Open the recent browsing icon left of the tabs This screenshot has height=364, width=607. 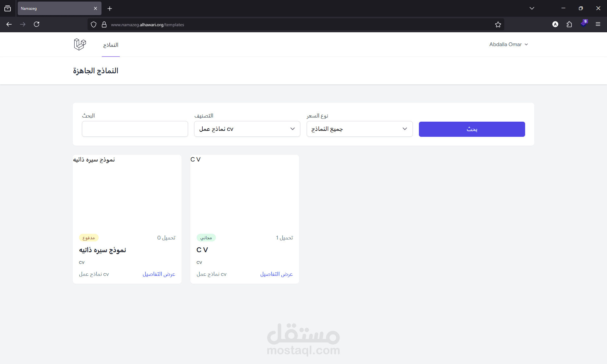pos(8,9)
